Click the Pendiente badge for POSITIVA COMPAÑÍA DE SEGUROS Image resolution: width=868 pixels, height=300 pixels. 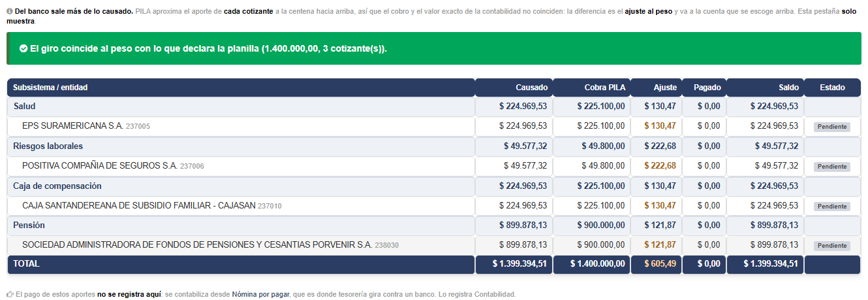pyautogui.click(x=832, y=167)
